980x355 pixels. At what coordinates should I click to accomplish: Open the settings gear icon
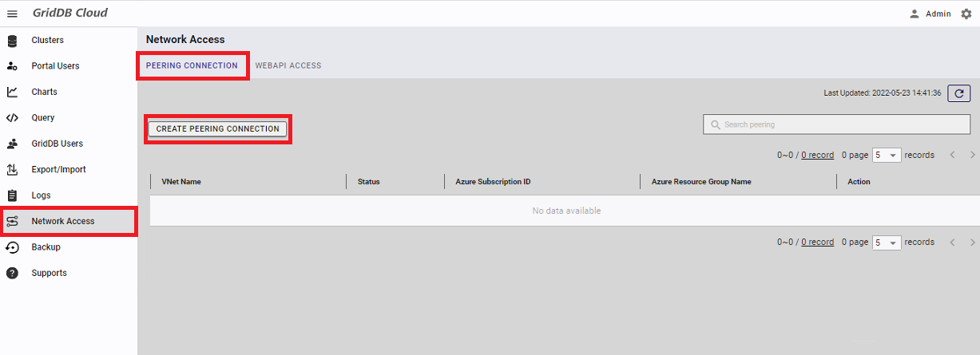click(966, 14)
